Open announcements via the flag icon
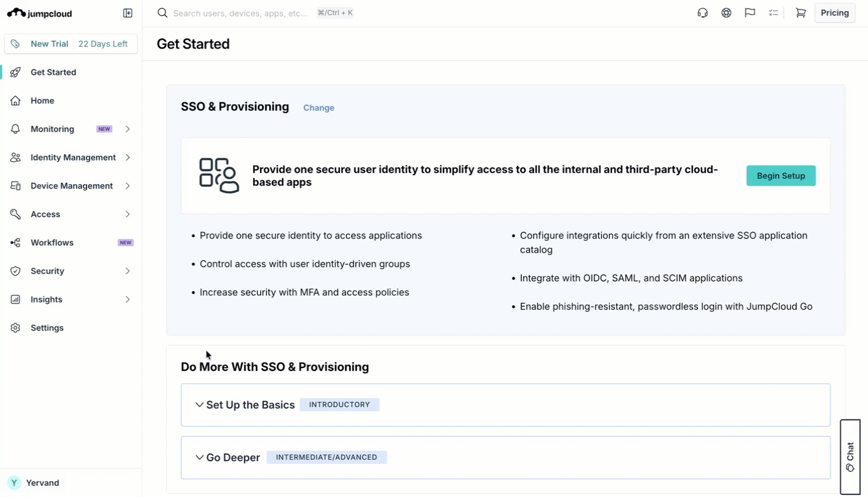The height and width of the screenshot is (497, 868). [750, 13]
